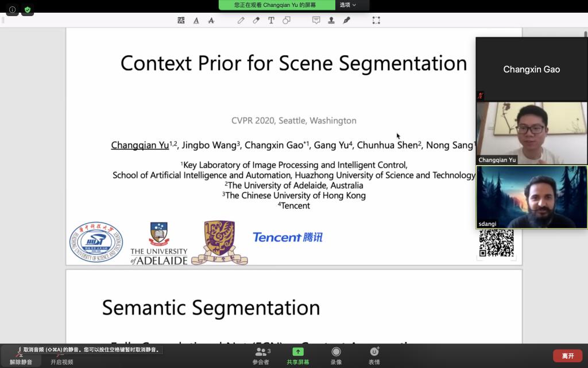588x368 pixels.
Task: Choose the text box (T) tool
Action: [271, 20]
